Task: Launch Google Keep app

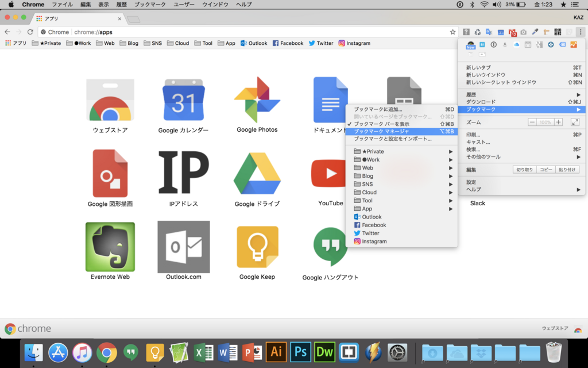Action: 257,247
